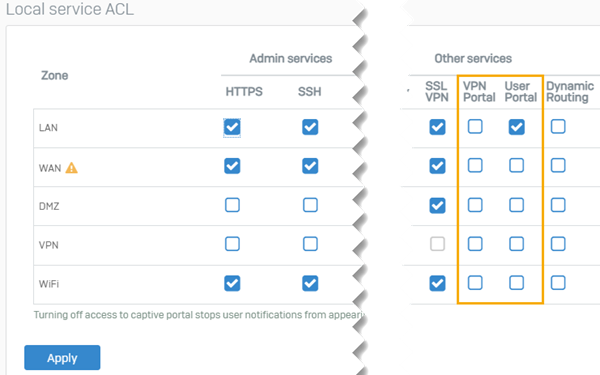Uncheck SSL VPN for the WiFi zone
Screen dimensions: 600x375
pos(437,283)
